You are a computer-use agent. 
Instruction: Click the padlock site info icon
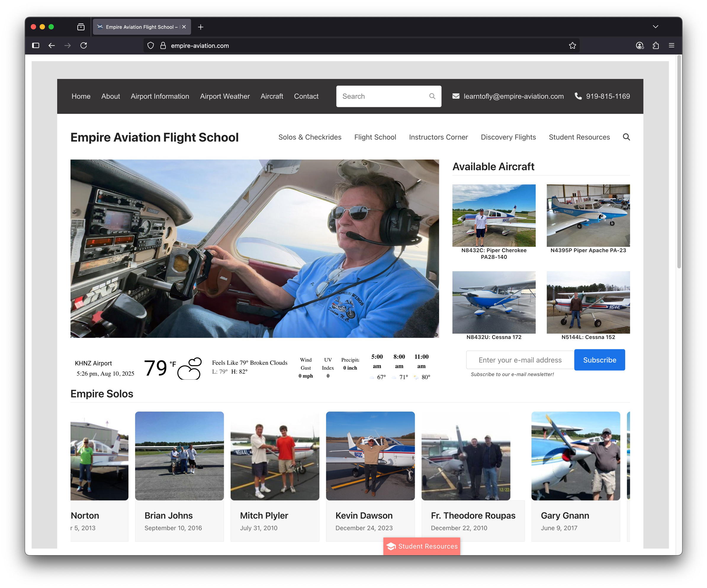coord(163,46)
